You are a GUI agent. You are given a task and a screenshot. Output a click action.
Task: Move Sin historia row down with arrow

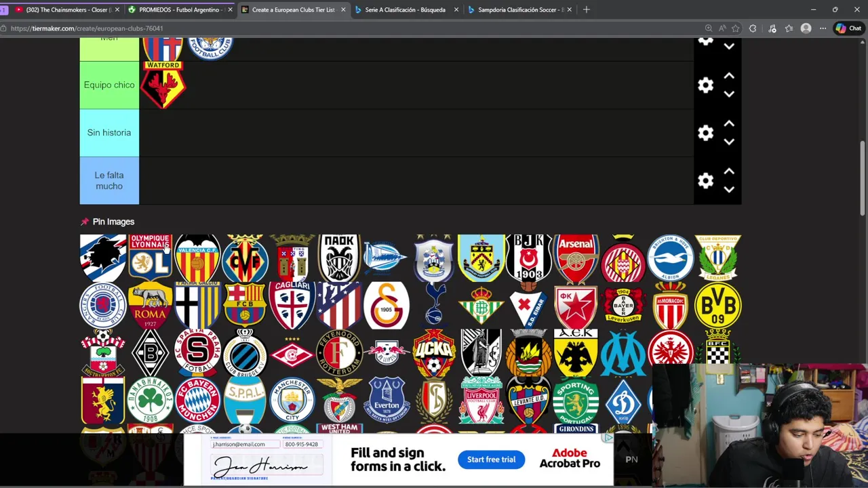(729, 142)
